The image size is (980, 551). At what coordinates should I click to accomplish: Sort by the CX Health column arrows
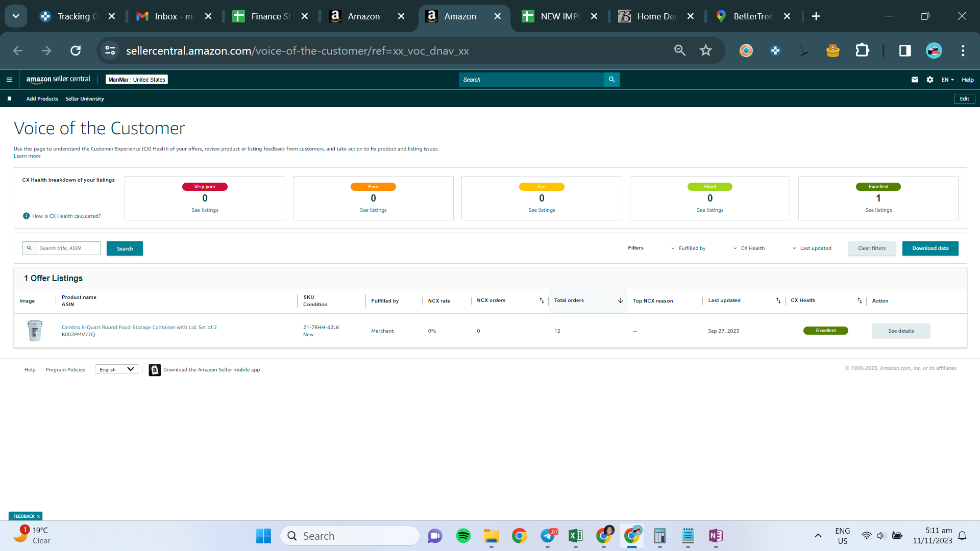860,300
